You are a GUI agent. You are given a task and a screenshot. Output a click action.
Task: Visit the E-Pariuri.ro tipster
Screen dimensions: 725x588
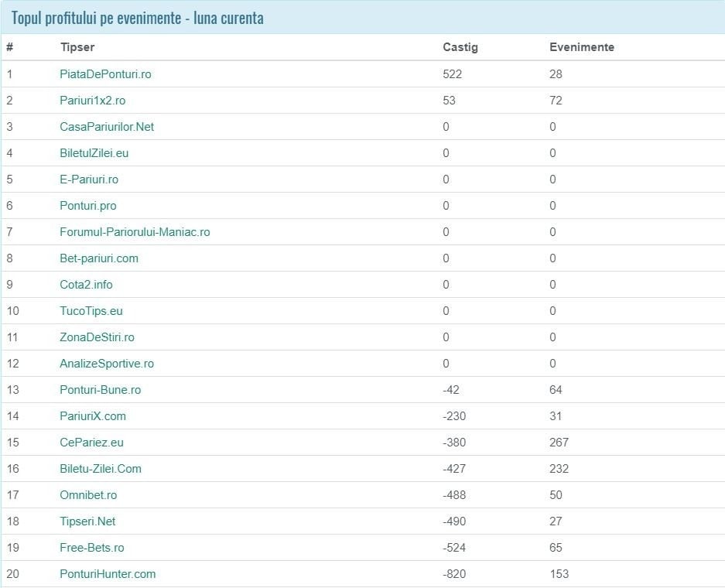(89, 179)
